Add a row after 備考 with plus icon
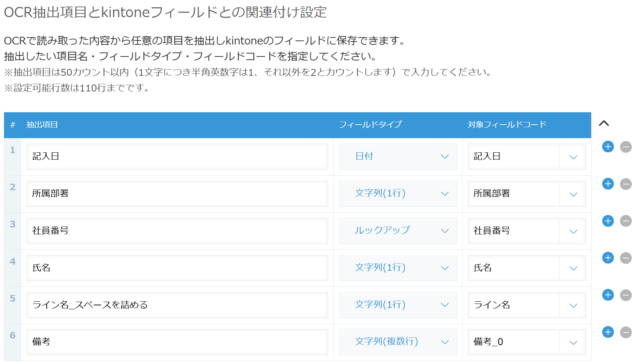This screenshot has height=364, width=640. click(x=608, y=332)
